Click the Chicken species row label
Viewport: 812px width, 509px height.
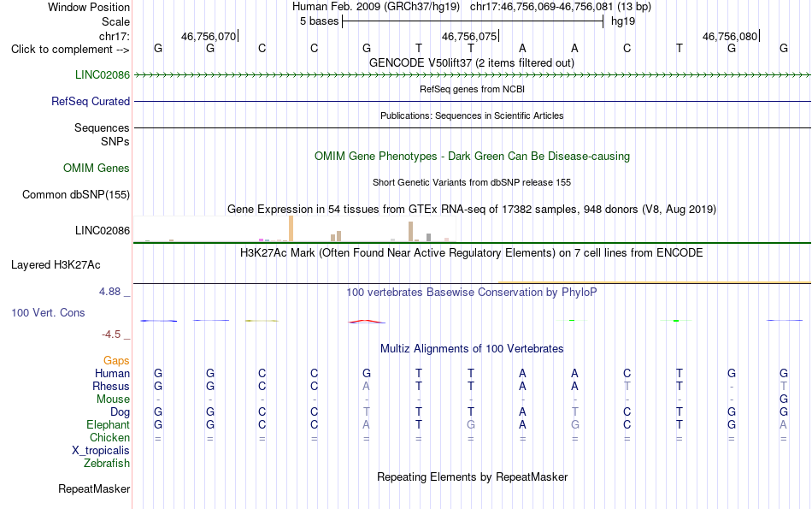(x=109, y=437)
